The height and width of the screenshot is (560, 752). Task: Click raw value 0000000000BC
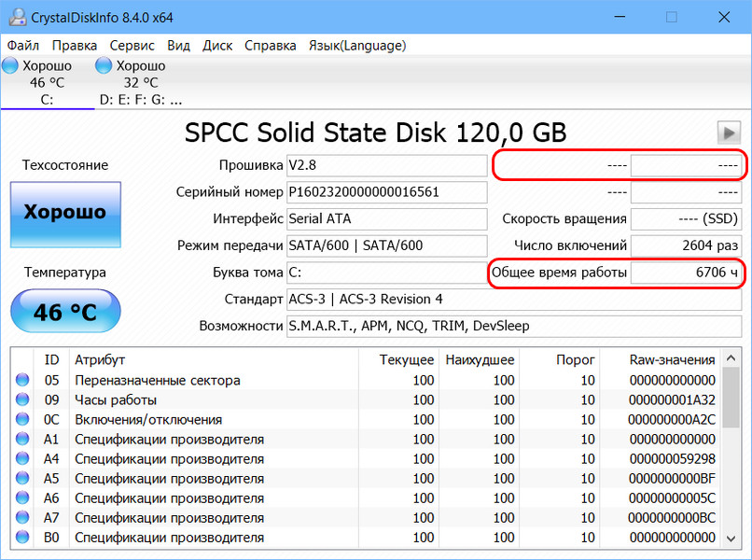pyautogui.click(x=672, y=518)
